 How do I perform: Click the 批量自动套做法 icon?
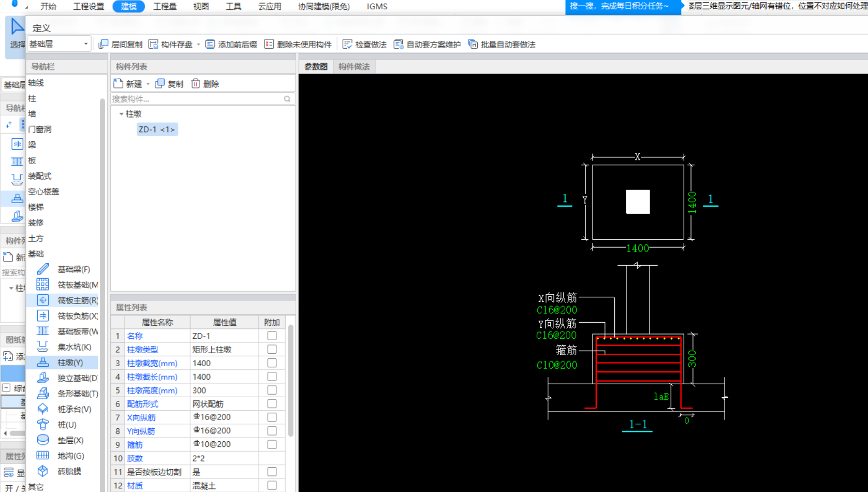[473, 44]
